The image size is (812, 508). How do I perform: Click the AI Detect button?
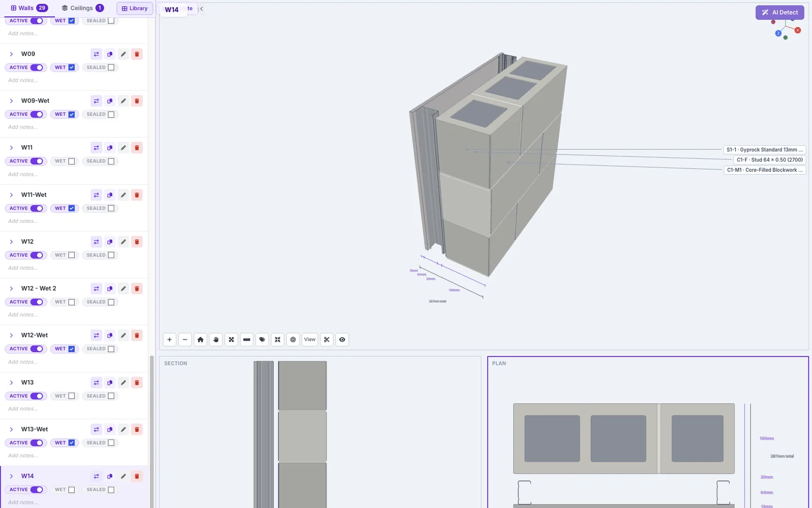coord(780,12)
